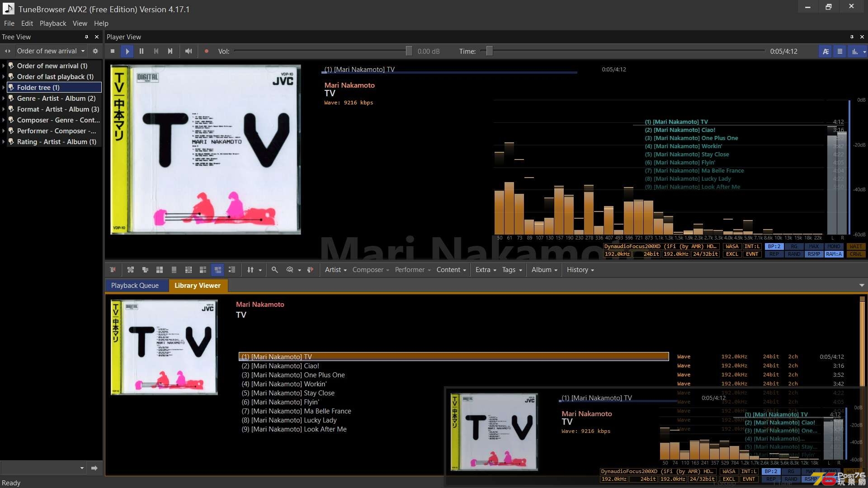Select the four-tile grid view icon
868x488 pixels.
[x=160, y=270]
